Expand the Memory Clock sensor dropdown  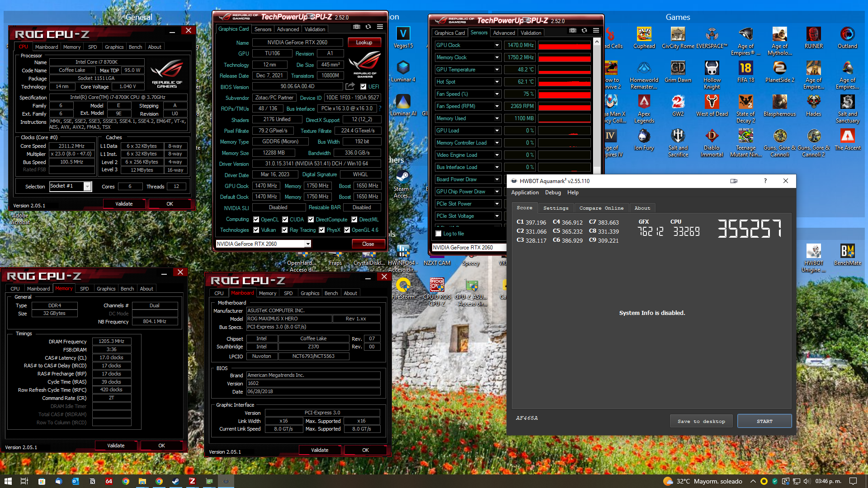point(497,57)
